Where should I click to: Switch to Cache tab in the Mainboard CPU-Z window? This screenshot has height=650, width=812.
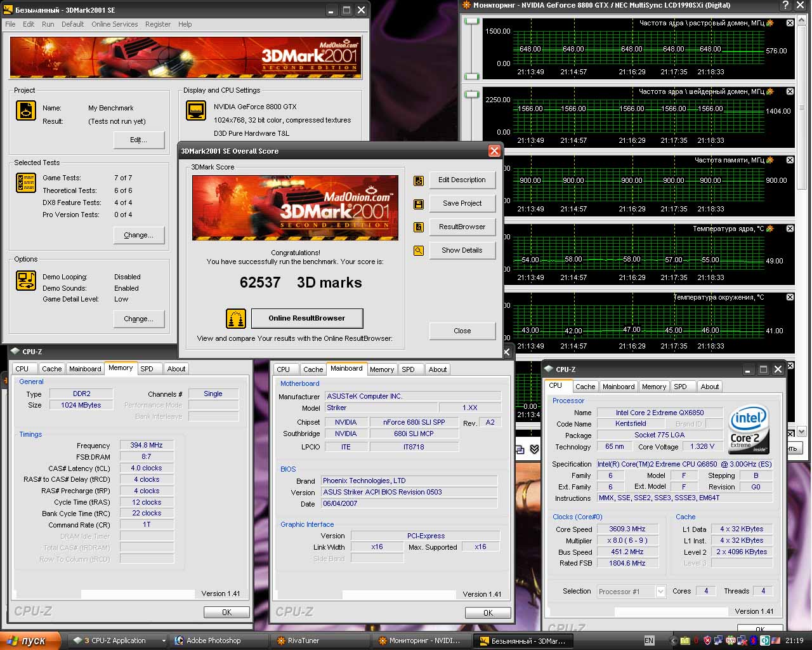tap(313, 369)
